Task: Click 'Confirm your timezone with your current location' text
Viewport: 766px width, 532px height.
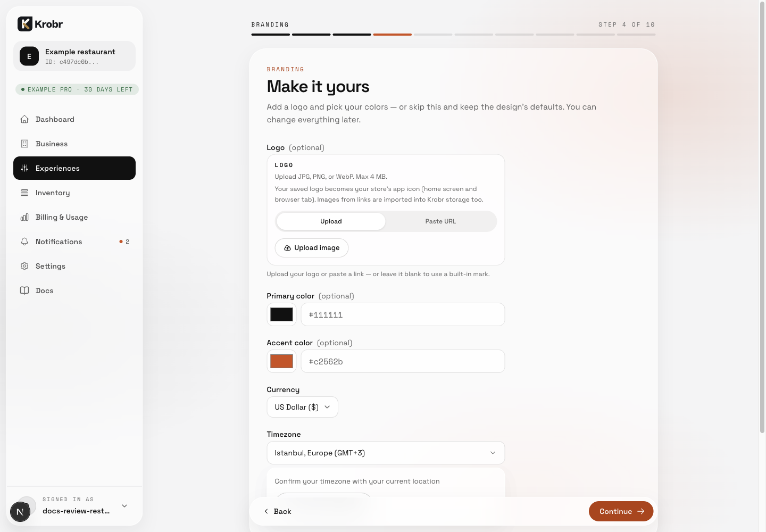Action: click(357, 481)
